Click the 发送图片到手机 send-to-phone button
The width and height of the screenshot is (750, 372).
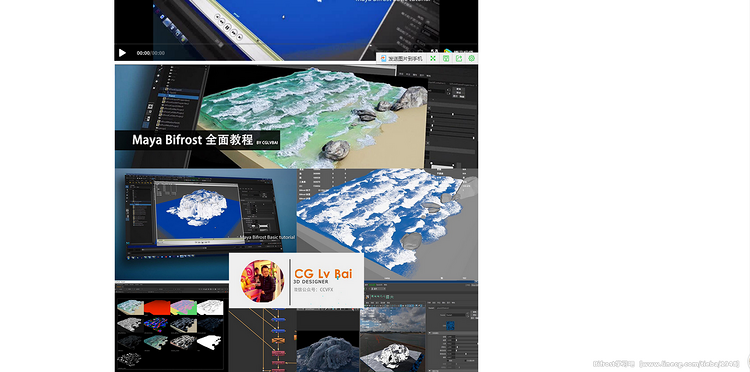pyautogui.click(x=402, y=58)
